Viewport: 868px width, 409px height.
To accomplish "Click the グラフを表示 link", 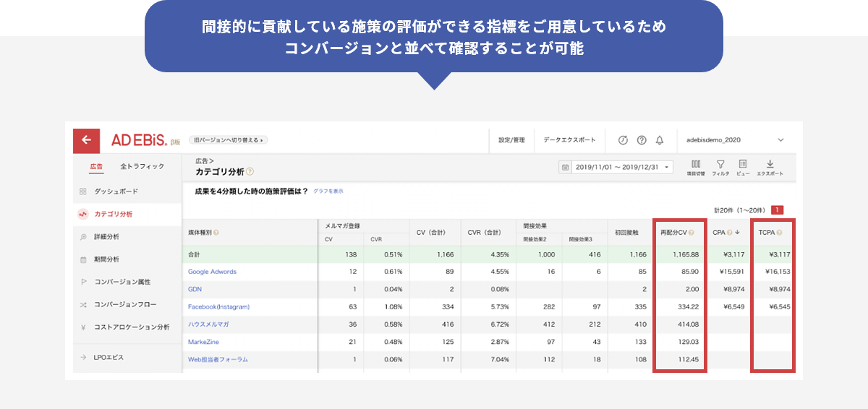I will [328, 191].
